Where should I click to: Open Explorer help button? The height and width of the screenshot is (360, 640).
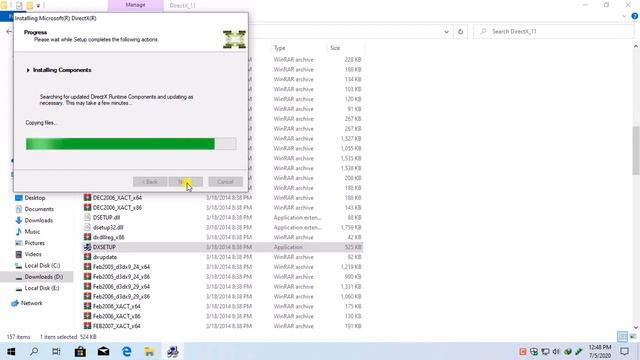coord(635,16)
